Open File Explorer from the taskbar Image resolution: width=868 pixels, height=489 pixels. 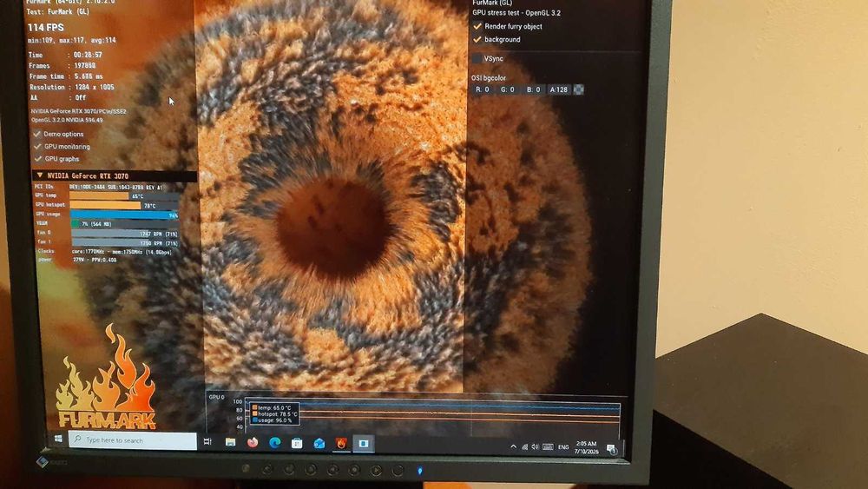230,442
